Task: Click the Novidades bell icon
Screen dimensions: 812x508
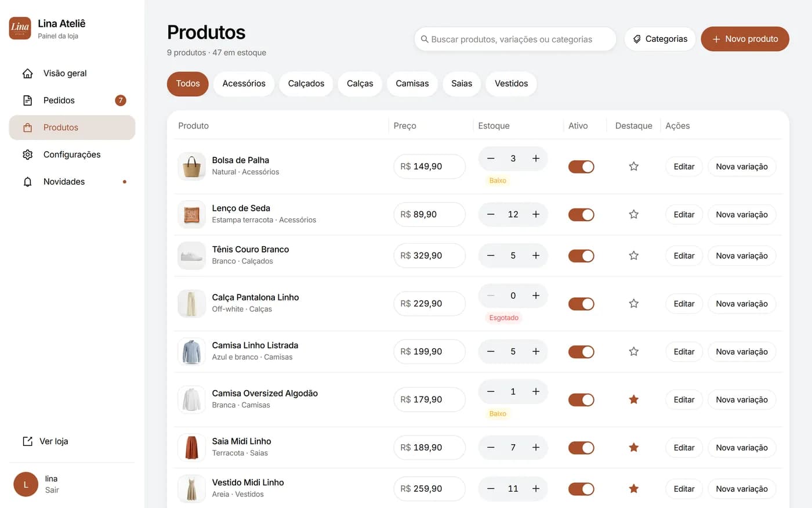Action: tap(27, 182)
